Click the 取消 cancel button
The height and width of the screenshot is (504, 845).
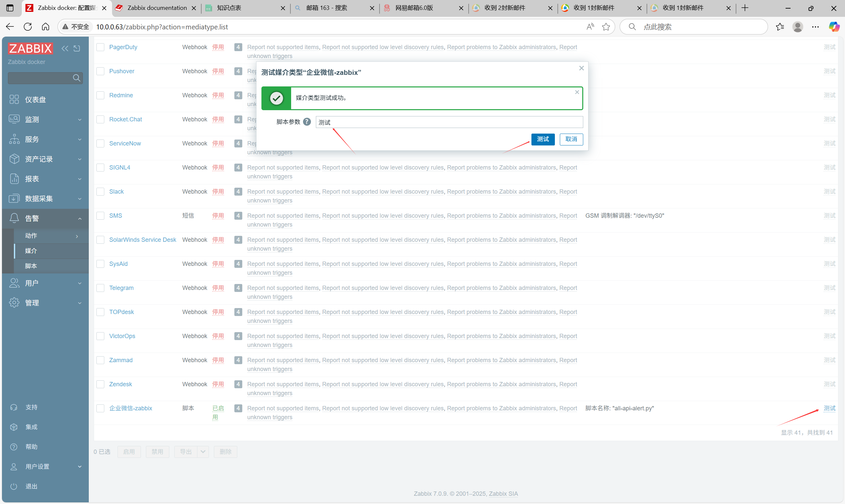click(x=571, y=139)
